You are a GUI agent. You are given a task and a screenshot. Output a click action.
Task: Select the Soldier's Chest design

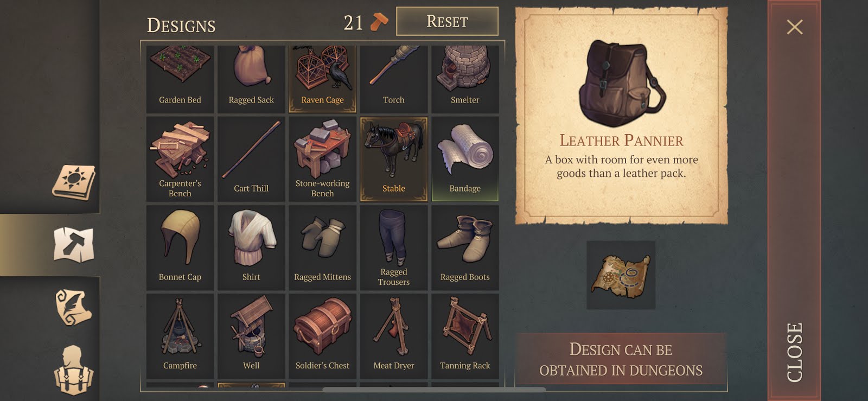click(322, 336)
